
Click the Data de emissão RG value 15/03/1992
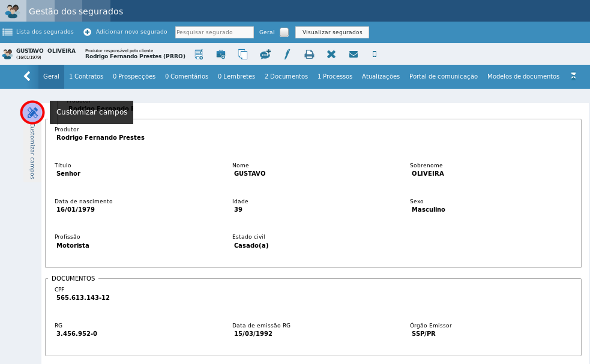[253, 333]
